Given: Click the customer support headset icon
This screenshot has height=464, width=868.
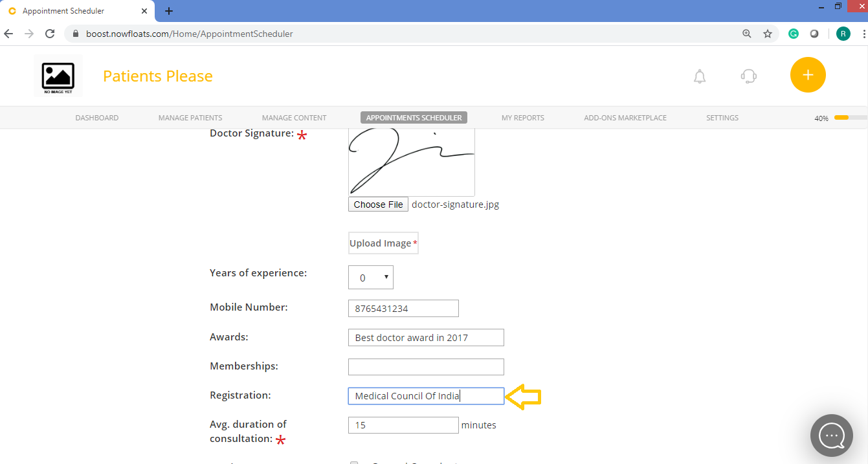Looking at the screenshot, I should tap(748, 76).
